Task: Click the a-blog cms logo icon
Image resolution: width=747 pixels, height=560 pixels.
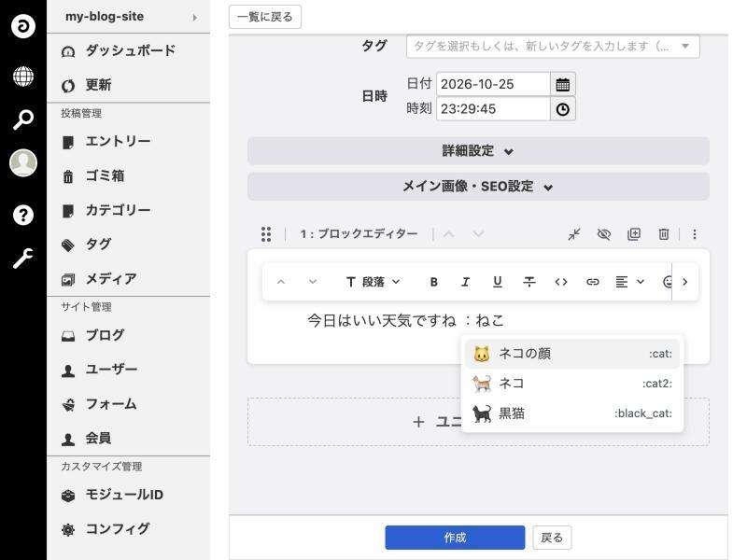Action: [22, 26]
